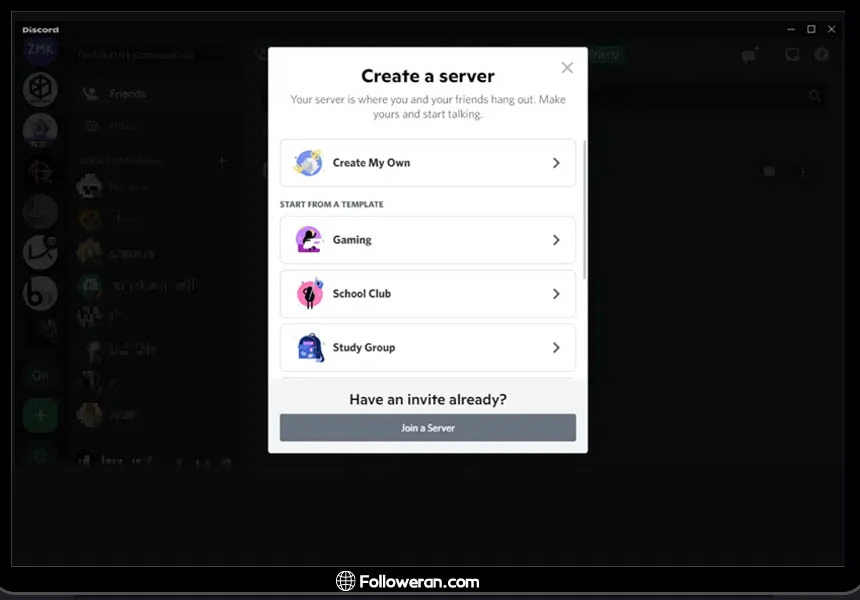This screenshot has height=600, width=860.
Task: Click the Inbox icon in top bar
Action: 792,55
